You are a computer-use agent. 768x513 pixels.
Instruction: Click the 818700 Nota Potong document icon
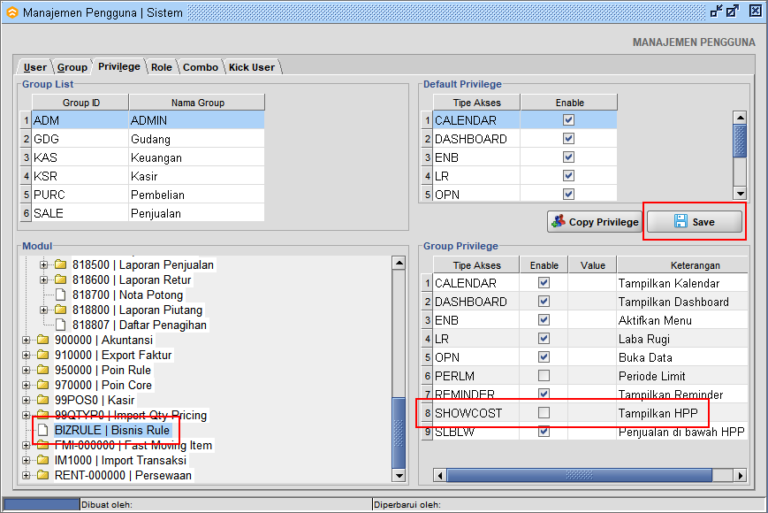(x=61, y=295)
